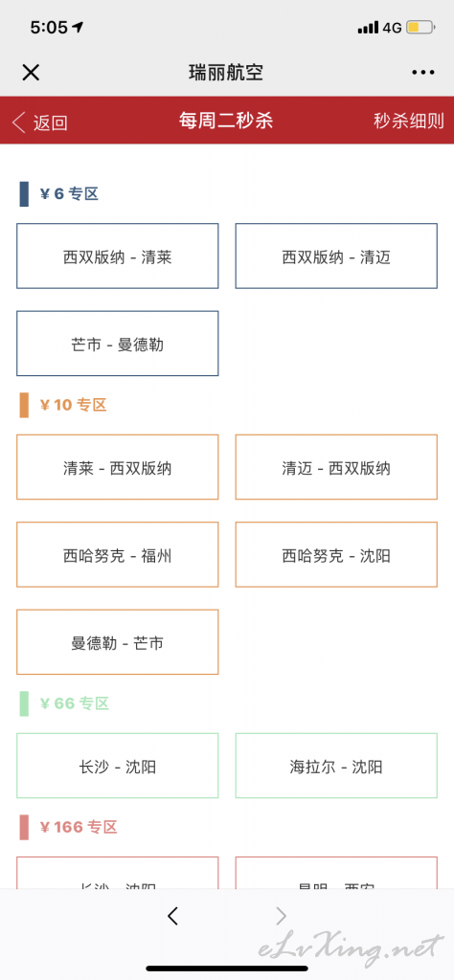
Task: Choose the 曼德勒 - 芒市 flight
Action: (x=118, y=642)
